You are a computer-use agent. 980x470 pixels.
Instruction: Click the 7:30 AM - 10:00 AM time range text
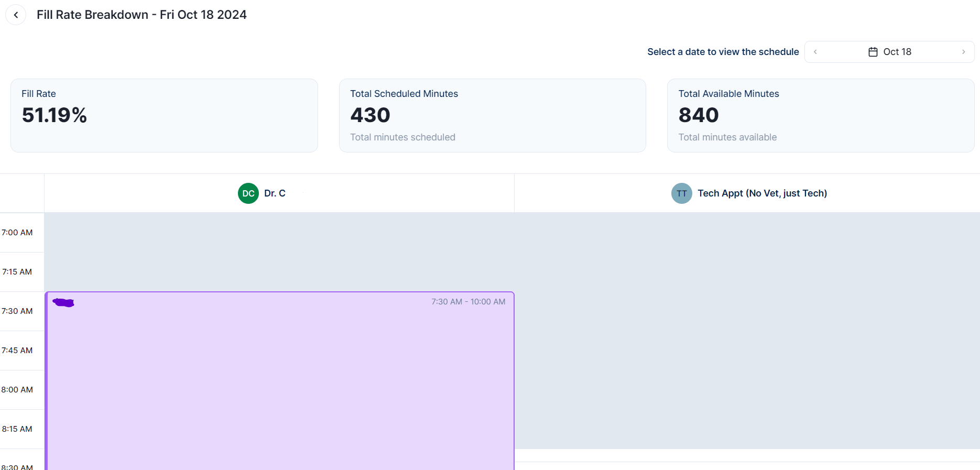[469, 302]
